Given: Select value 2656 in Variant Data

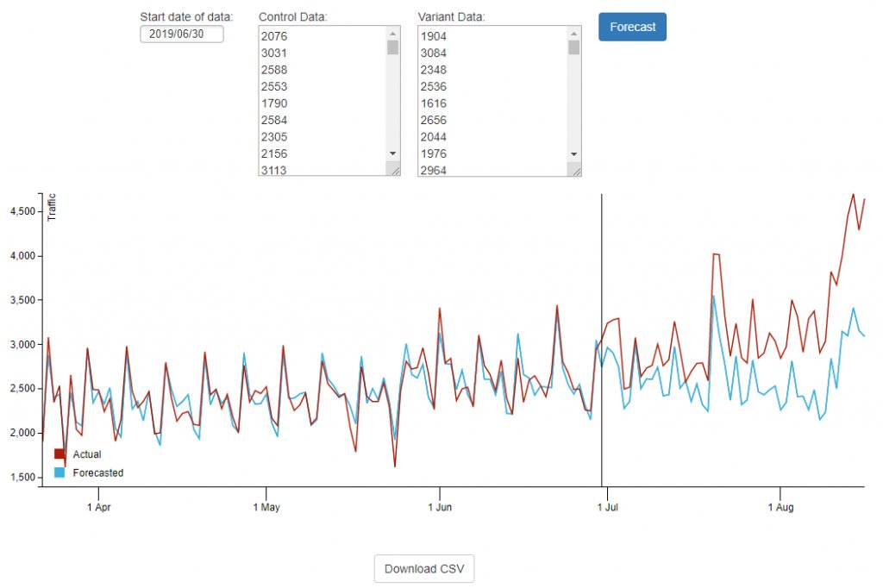Looking at the screenshot, I should pos(434,120).
